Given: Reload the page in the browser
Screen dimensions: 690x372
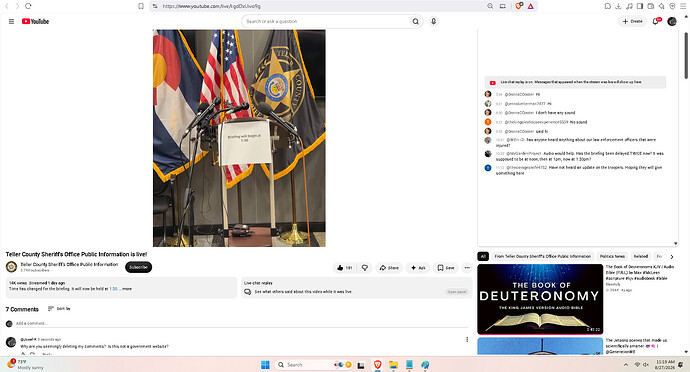Looking at the screenshot, I should 28,6.
